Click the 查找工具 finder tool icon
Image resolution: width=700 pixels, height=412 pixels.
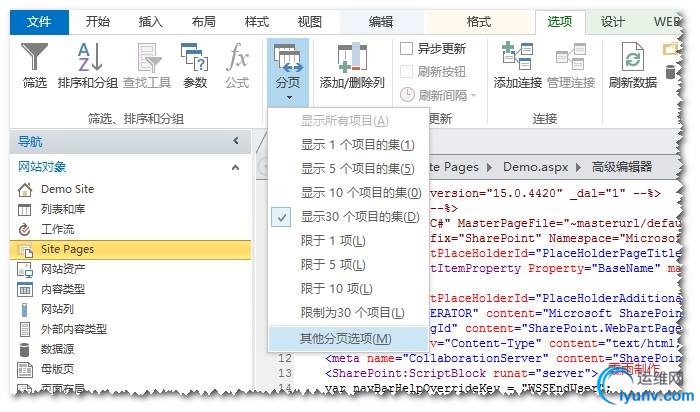click(148, 57)
